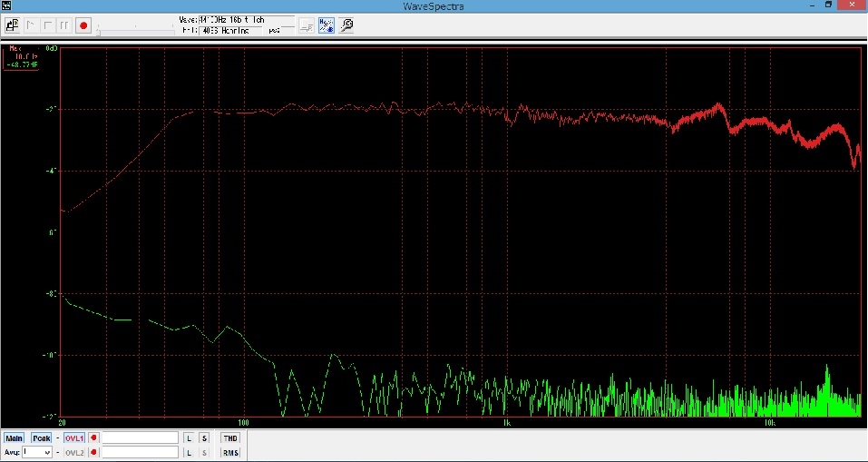Click the RMS button

point(230,452)
